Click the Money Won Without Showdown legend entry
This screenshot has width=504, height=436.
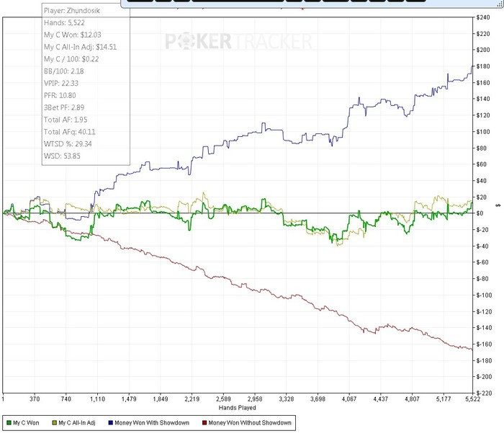point(247,423)
